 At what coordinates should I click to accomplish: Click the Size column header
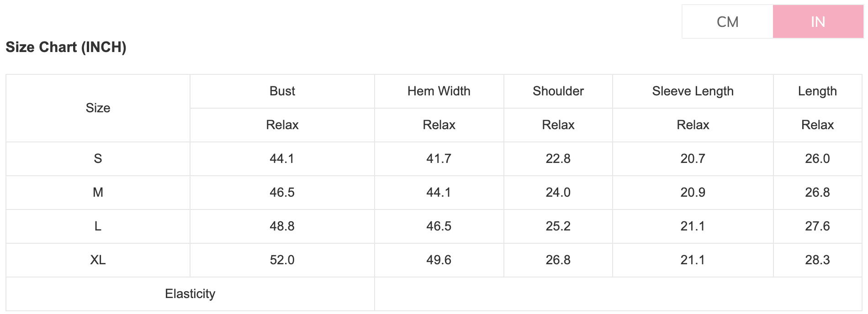point(98,108)
